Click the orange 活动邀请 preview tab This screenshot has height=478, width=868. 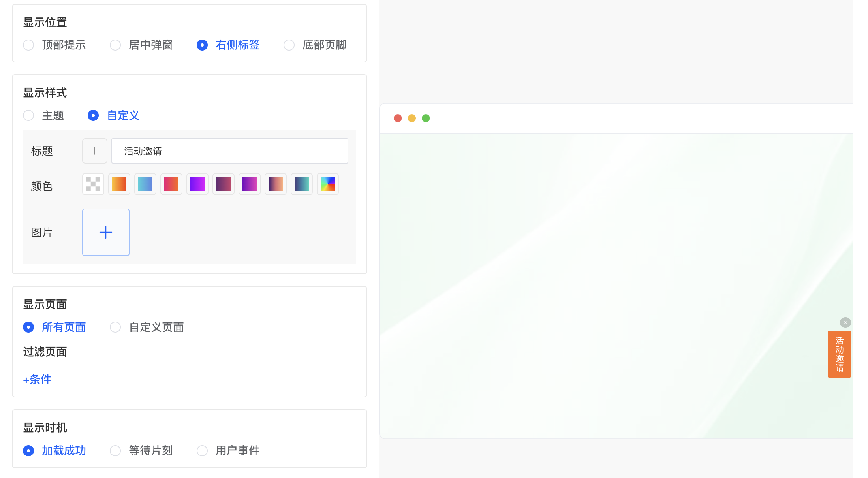[839, 354]
